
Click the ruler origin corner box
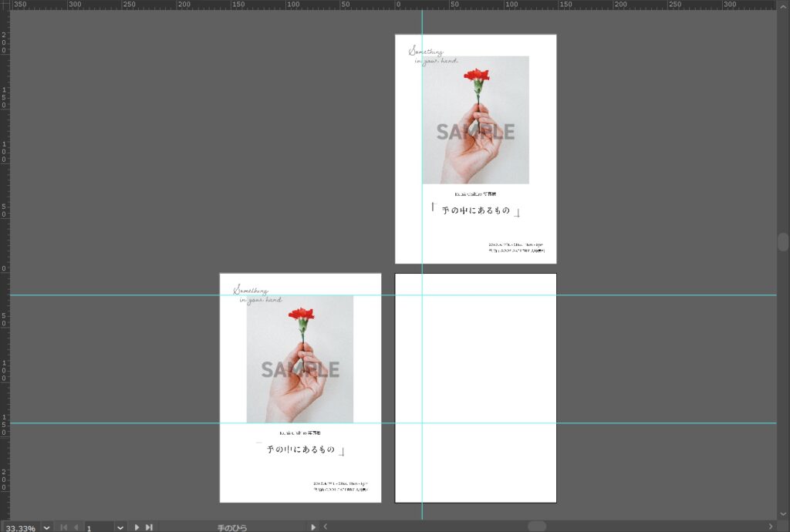[x=4, y=4]
